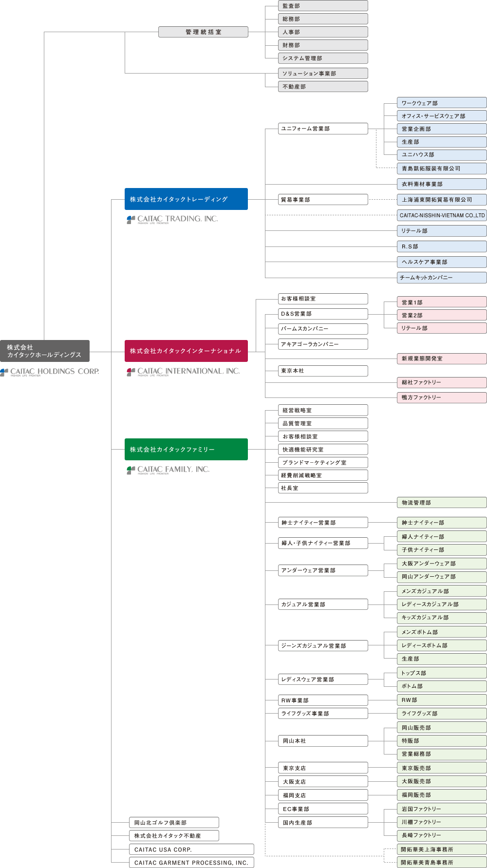Select the 岩国ファクトリー box
Image resolution: width=487 pixels, height=868 pixels.
442,809
